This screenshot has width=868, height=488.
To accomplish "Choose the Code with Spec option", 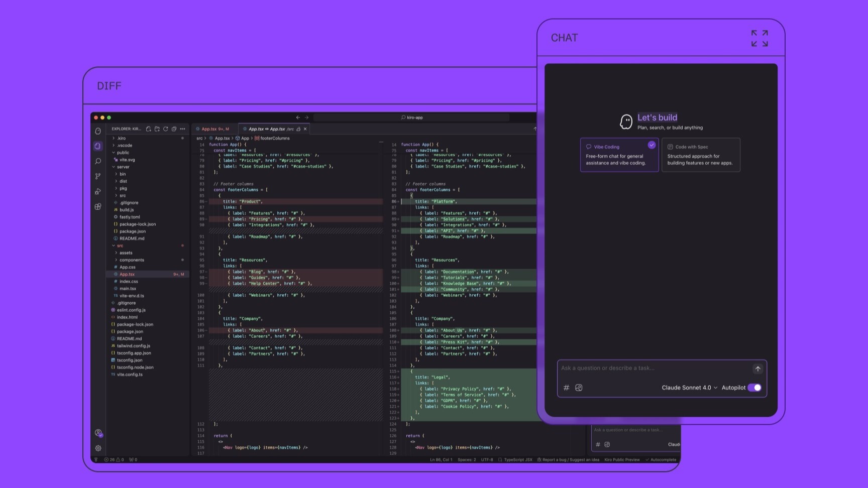I will click(701, 155).
